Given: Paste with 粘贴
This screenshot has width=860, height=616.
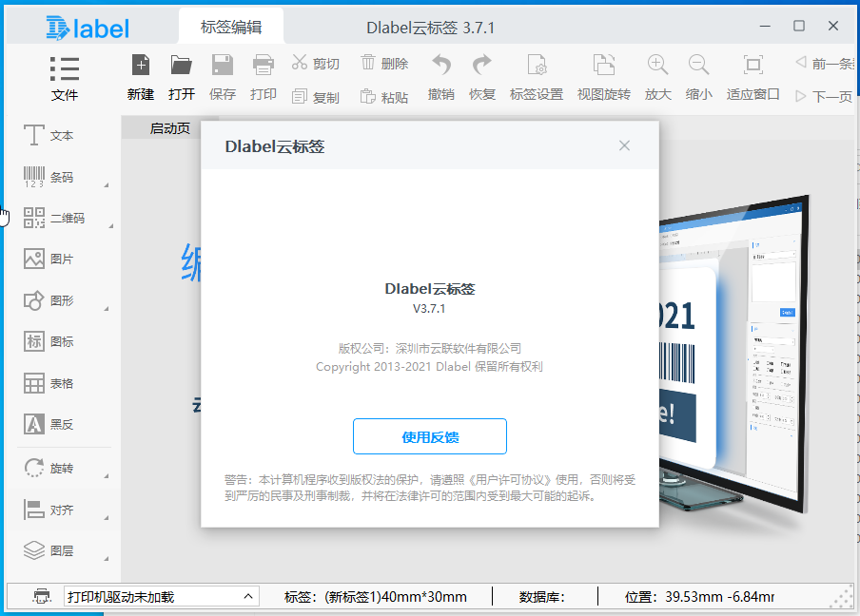Looking at the screenshot, I should coord(384,98).
